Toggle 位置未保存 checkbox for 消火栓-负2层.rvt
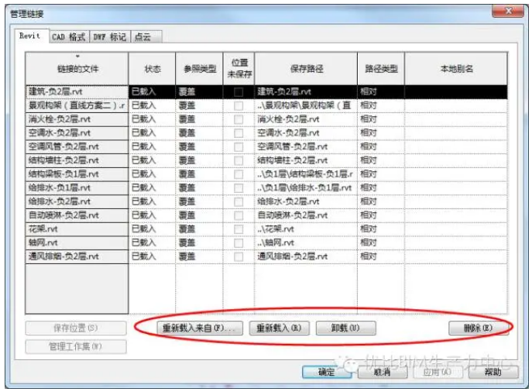 coord(239,119)
